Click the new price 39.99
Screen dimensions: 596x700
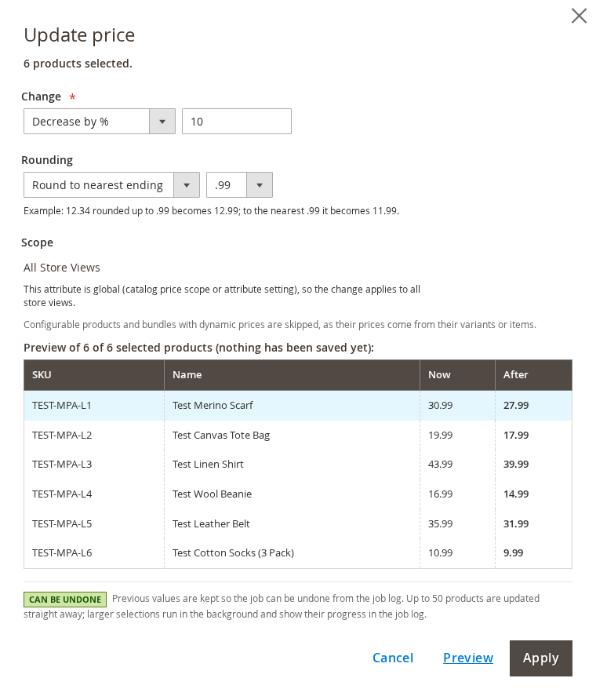tap(516, 465)
